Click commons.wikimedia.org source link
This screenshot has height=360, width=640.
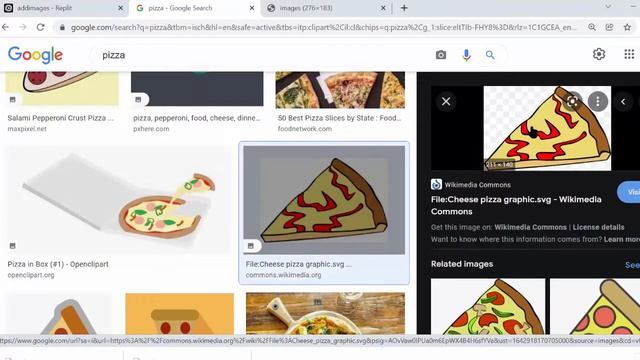click(283, 275)
